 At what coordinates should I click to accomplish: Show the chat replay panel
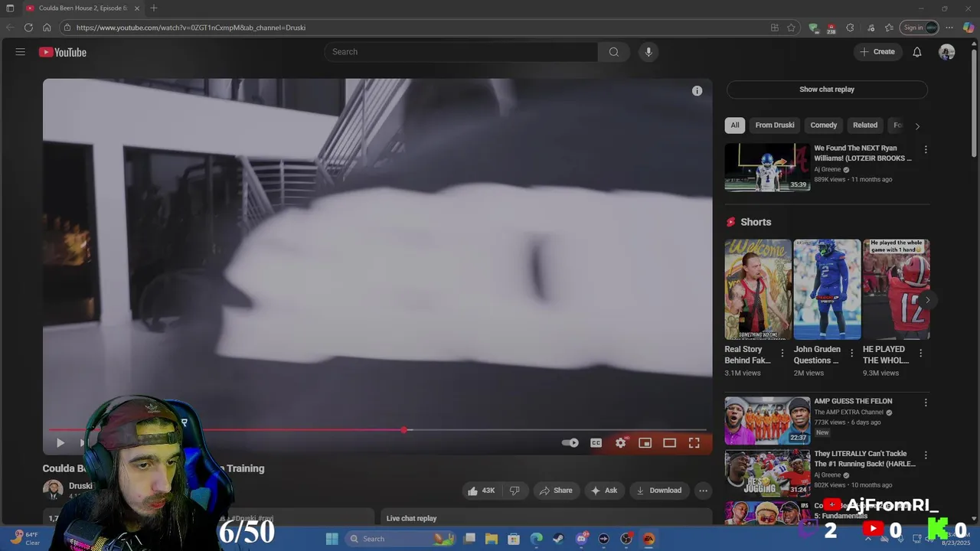pos(827,90)
